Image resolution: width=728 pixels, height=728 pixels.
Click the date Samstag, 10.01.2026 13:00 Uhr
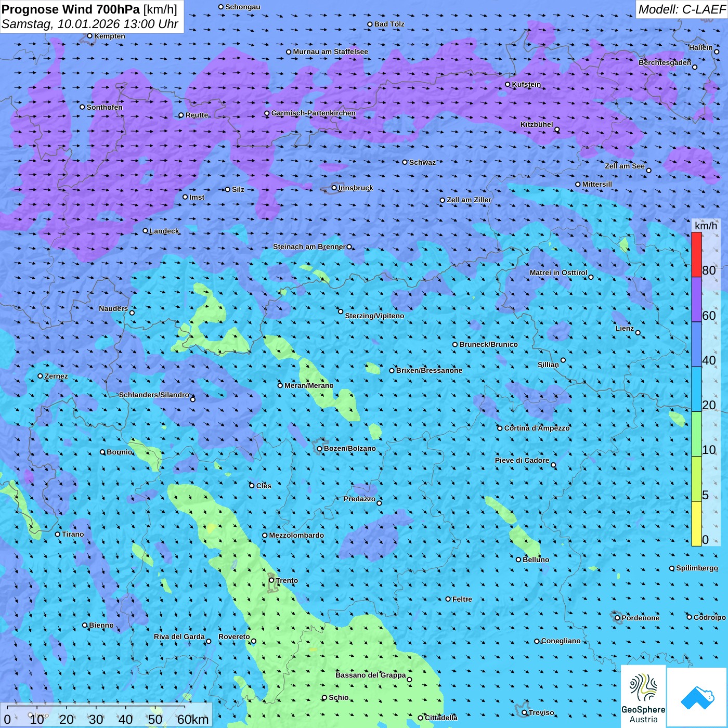pyautogui.click(x=90, y=24)
